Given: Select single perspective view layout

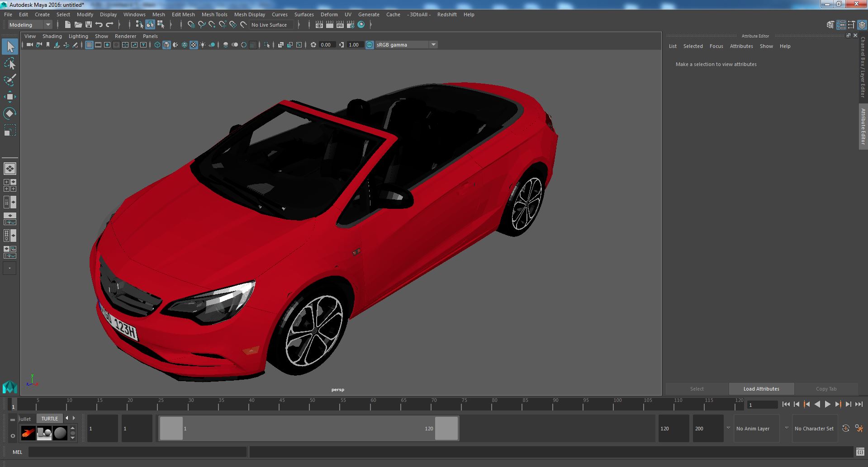Looking at the screenshot, I should point(9,168).
